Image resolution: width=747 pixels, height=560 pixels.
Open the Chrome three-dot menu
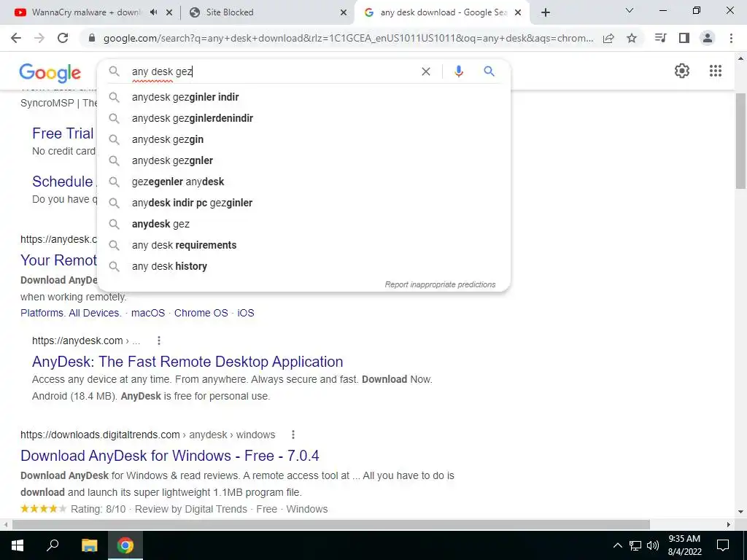point(731,38)
